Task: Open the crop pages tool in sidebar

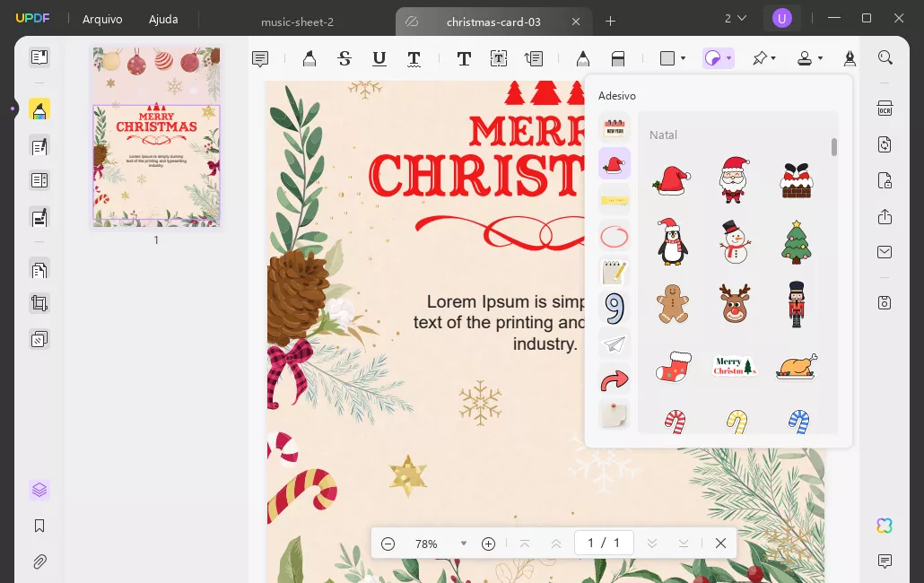Action: (x=39, y=303)
